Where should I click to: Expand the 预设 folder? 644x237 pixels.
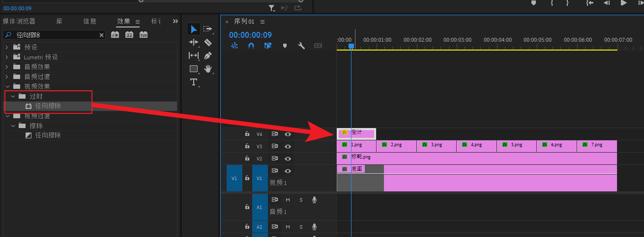click(7, 47)
